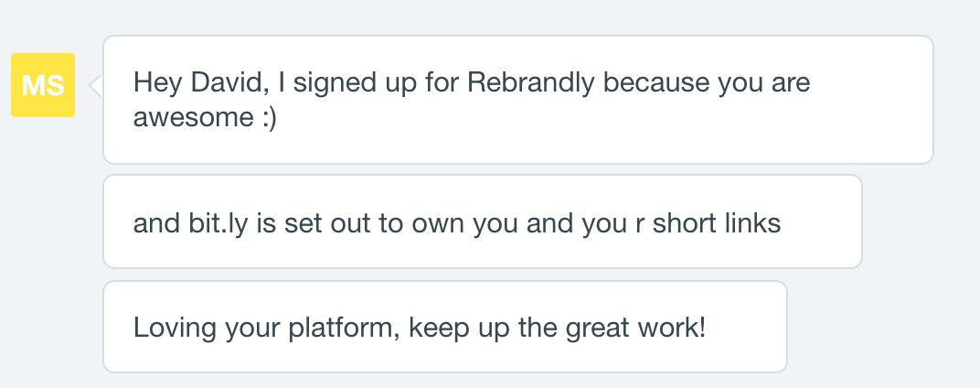Click the word Rebrandly in the first message

point(531,83)
